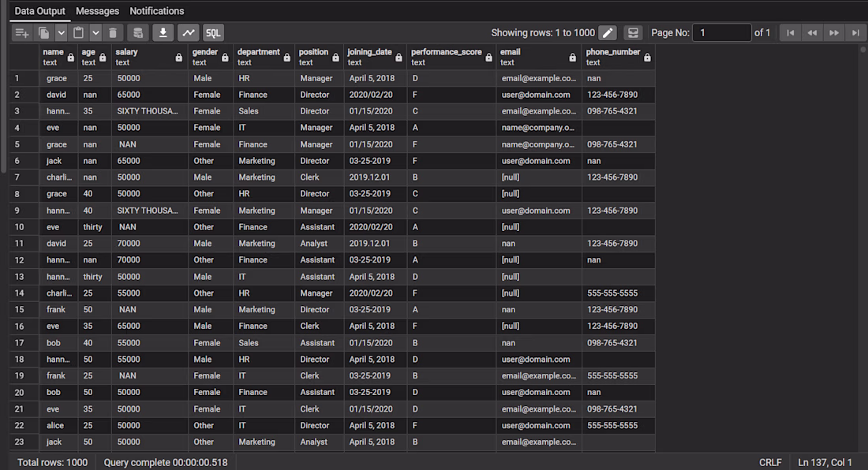Click the Add row toolbar icon
Viewport: 868px width, 470px height.
tap(22, 33)
